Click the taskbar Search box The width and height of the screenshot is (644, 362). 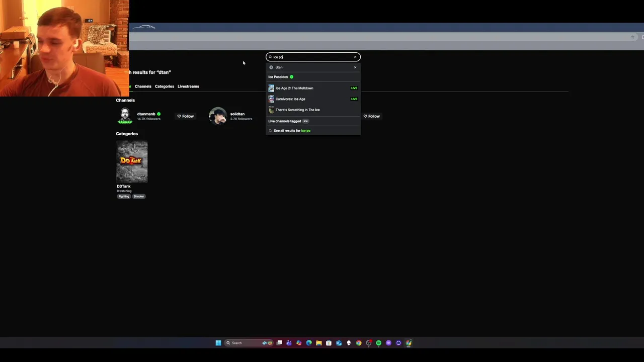[x=249, y=343]
